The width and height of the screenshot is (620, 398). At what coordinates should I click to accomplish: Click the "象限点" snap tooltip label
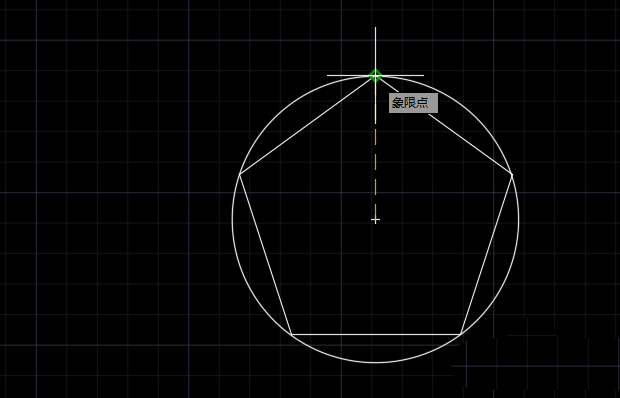tap(413, 103)
